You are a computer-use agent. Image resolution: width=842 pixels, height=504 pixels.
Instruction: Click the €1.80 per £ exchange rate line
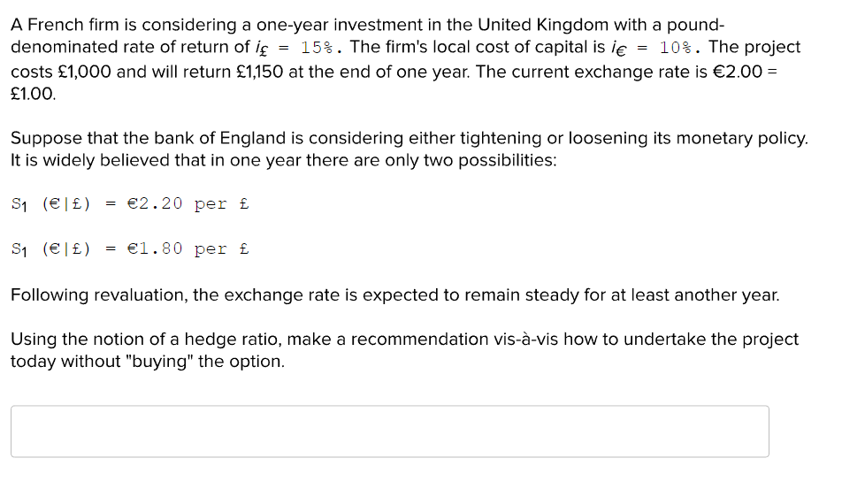(131, 249)
